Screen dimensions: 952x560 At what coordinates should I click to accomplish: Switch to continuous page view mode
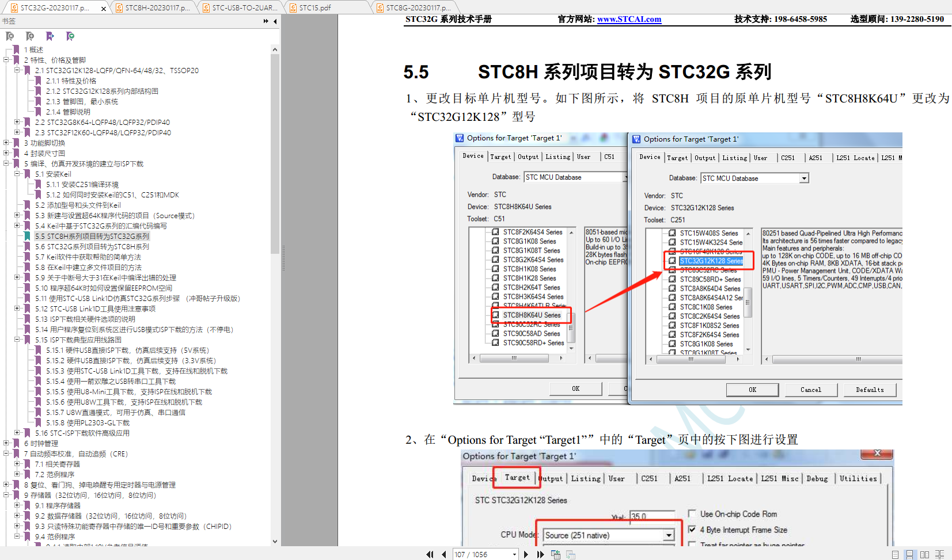909,554
